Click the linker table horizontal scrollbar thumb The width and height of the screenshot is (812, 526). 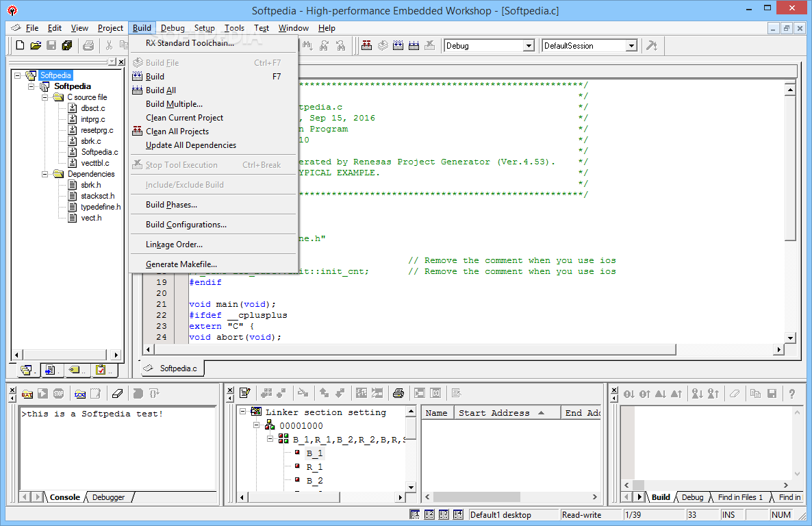[x=477, y=497]
